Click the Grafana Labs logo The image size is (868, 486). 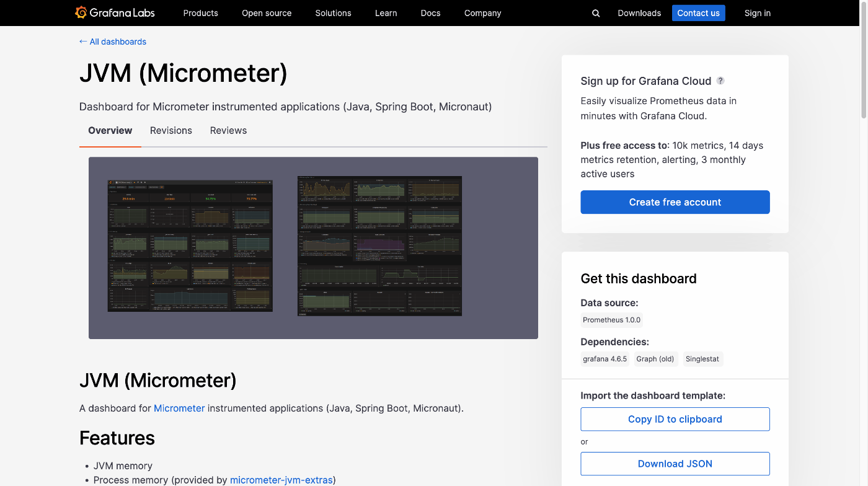click(115, 12)
